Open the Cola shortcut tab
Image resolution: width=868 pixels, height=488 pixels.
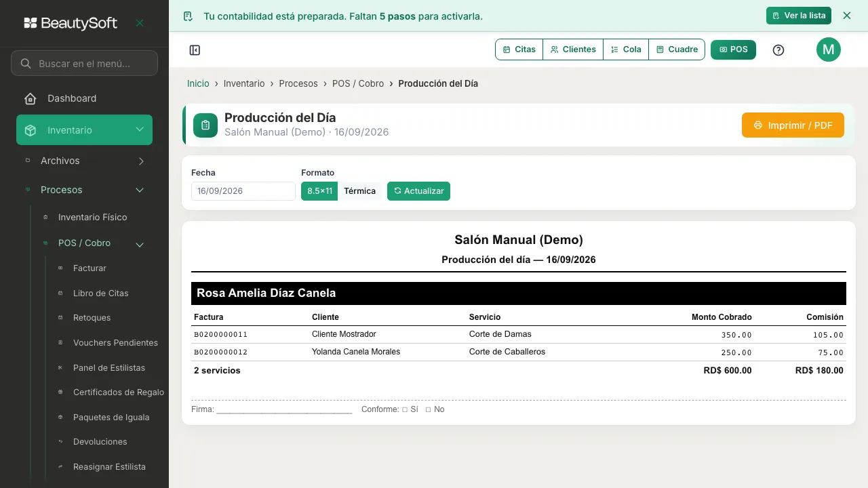click(x=626, y=49)
